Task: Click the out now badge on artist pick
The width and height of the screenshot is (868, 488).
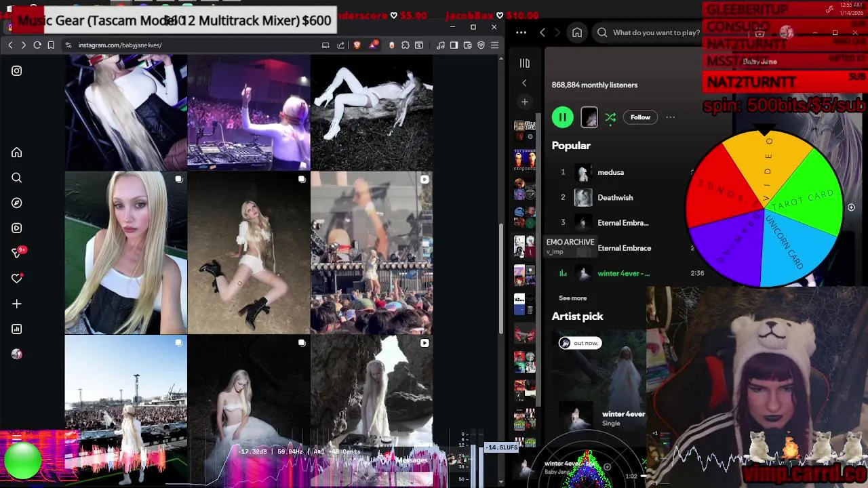Action: point(580,343)
